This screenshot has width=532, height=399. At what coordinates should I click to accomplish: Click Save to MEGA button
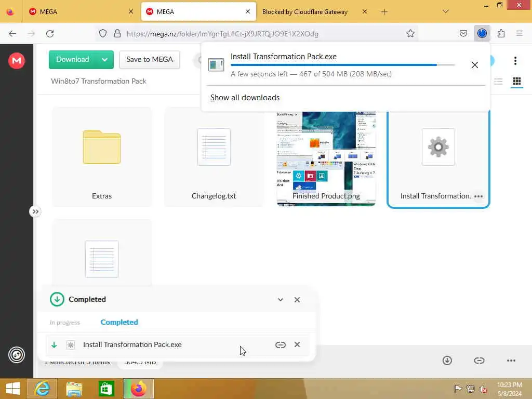pyautogui.click(x=150, y=59)
